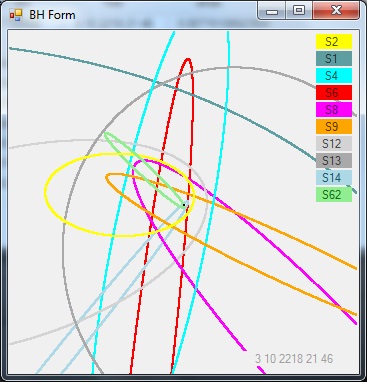Select the dark gray S13 legend label

[x=334, y=161]
